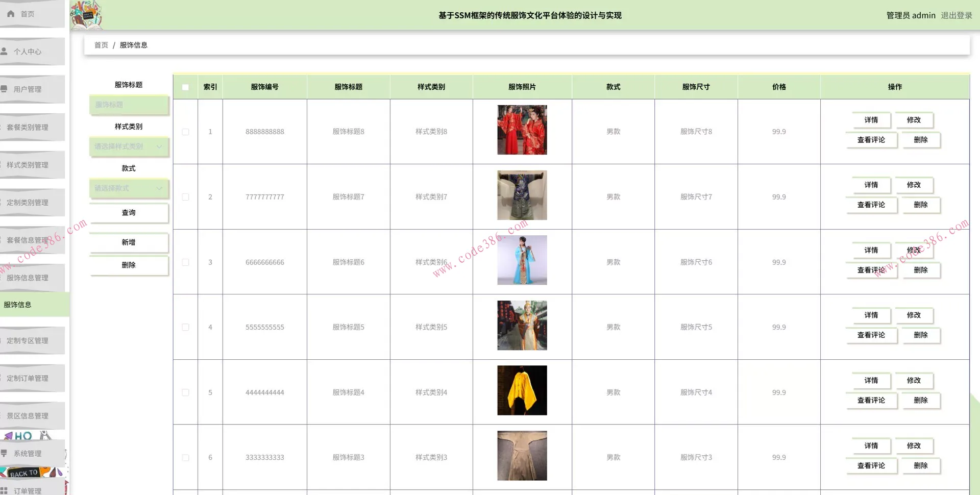The image size is (980, 495).
Task: Click 退出登录 to log out
Action: pyautogui.click(x=957, y=15)
